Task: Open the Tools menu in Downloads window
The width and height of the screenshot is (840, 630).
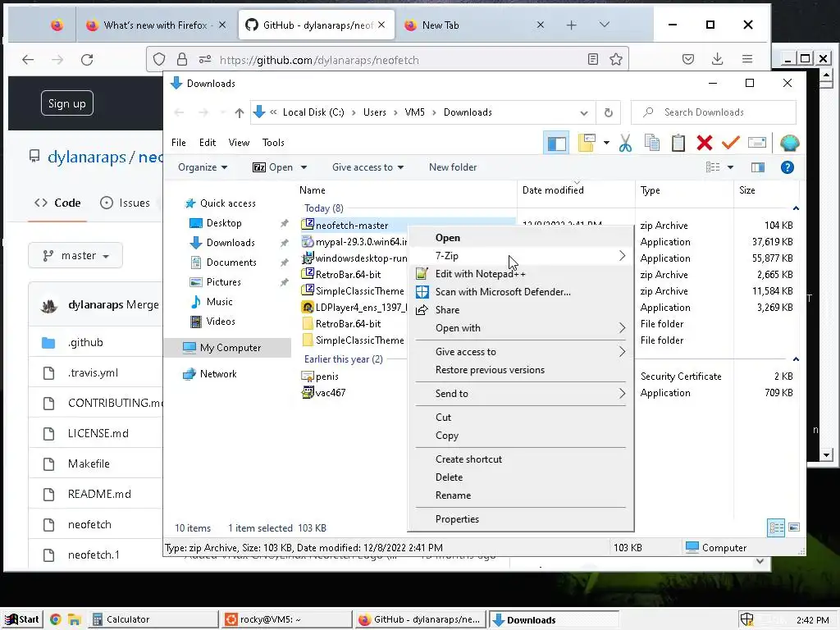Action: coord(273,143)
